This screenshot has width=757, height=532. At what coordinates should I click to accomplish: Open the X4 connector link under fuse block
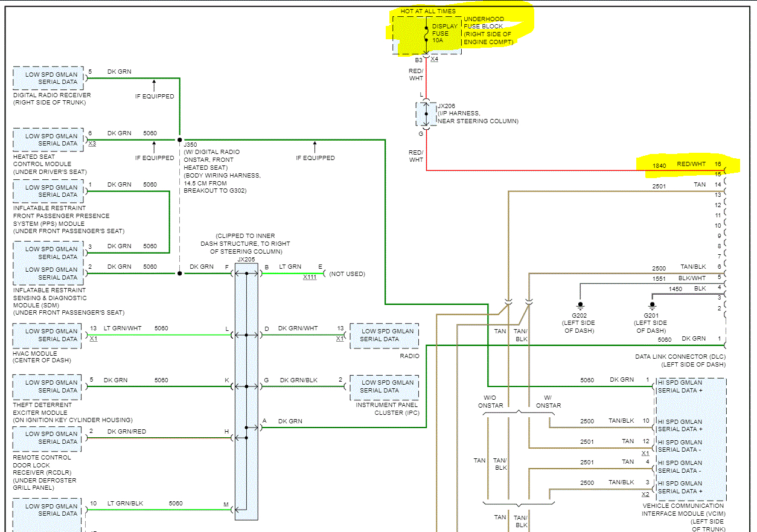coord(434,59)
